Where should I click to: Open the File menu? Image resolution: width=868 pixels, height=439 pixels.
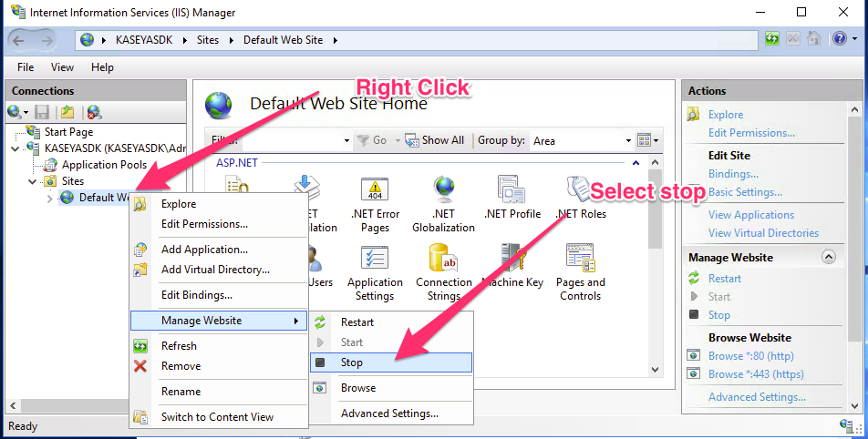pos(26,66)
